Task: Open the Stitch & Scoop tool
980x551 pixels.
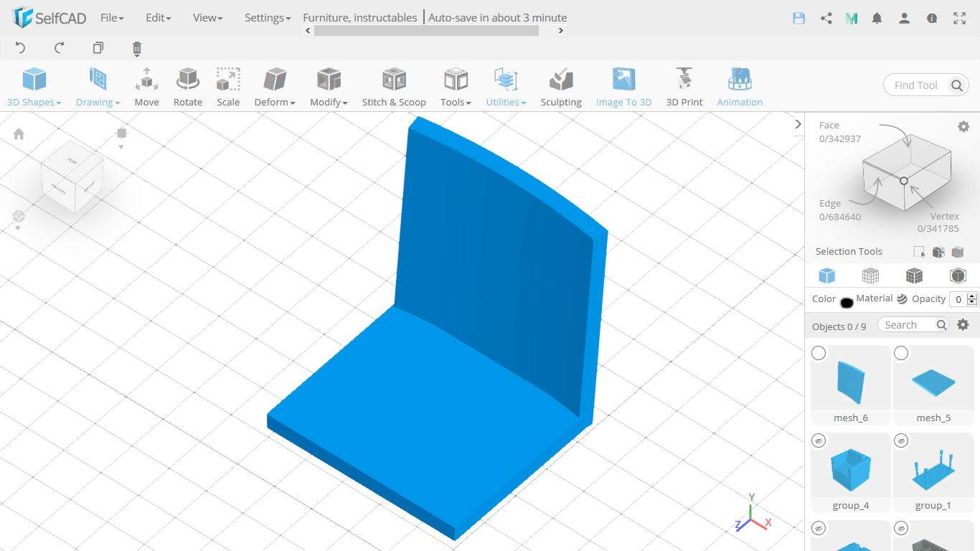Action: click(394, 87)
